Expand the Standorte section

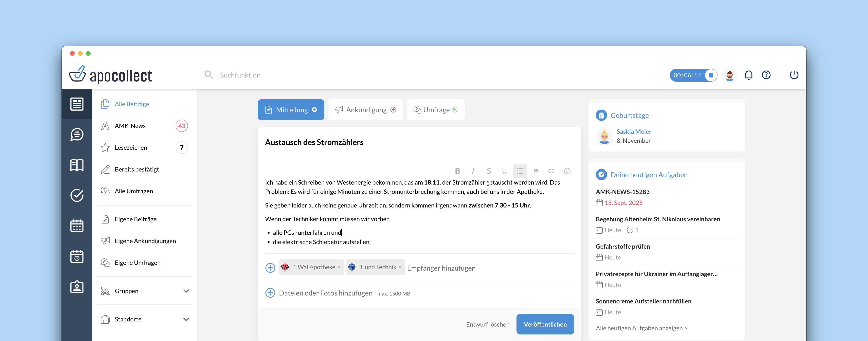[186, 319]
